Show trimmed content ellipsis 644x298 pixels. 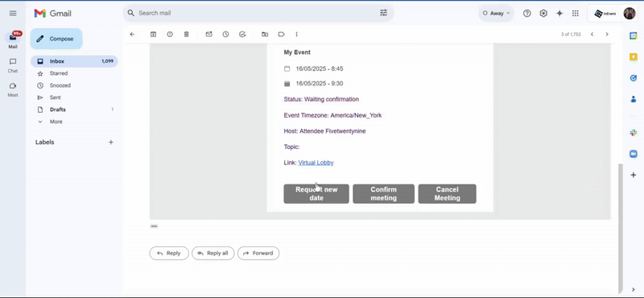tap(154, 226)
